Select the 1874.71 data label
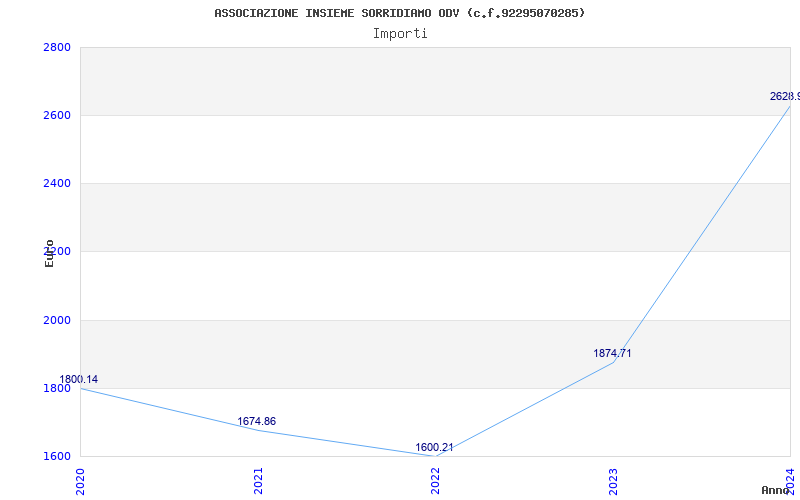 click(612, 353)
